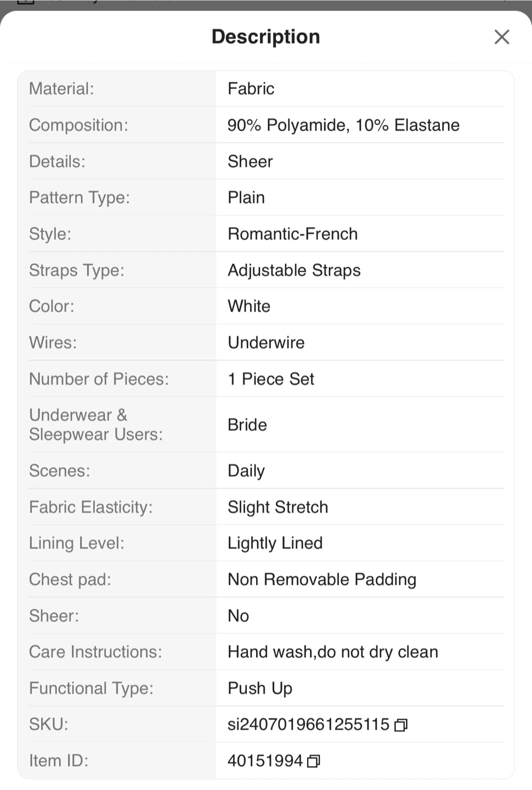
Task: Click the Pattern Type value Plain
Action: point(246,198)
